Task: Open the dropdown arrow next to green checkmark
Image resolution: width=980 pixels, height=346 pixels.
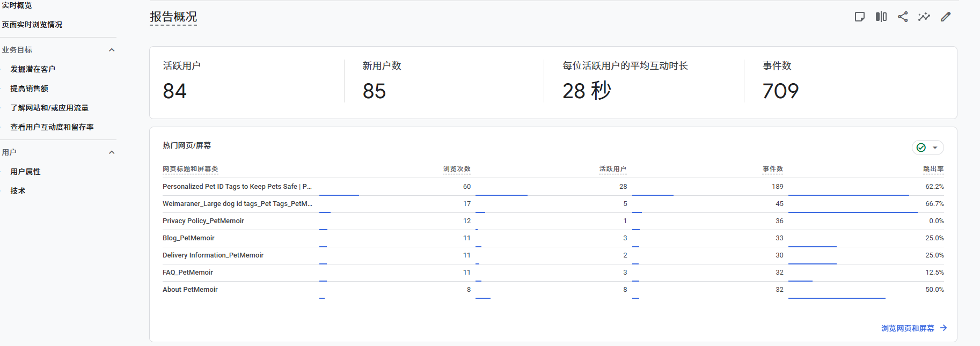Action: click(935, 148)
